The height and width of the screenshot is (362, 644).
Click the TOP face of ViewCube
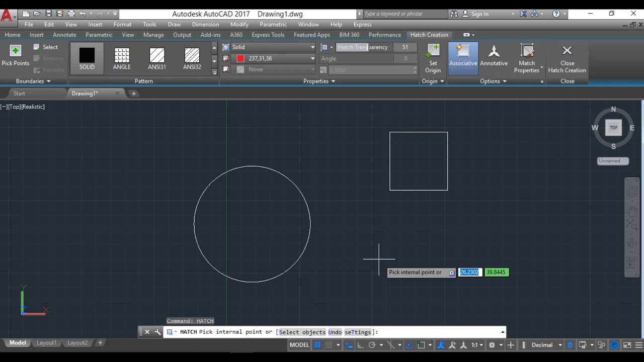tap(613, 128)
